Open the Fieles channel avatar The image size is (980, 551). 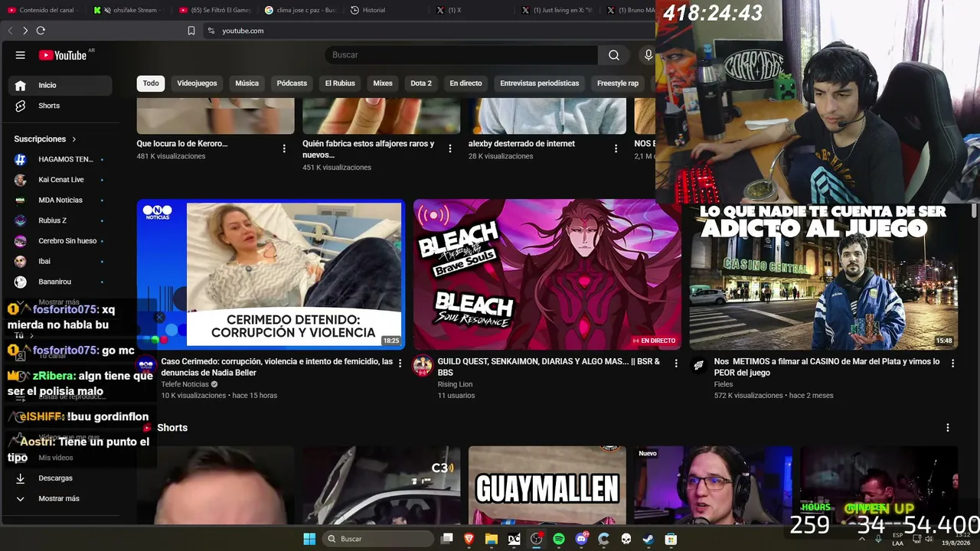[698, 366]
